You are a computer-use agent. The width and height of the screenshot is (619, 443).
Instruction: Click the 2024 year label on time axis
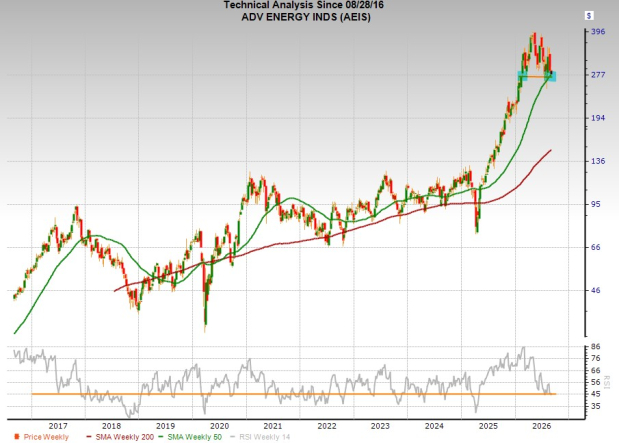[434, 426]
